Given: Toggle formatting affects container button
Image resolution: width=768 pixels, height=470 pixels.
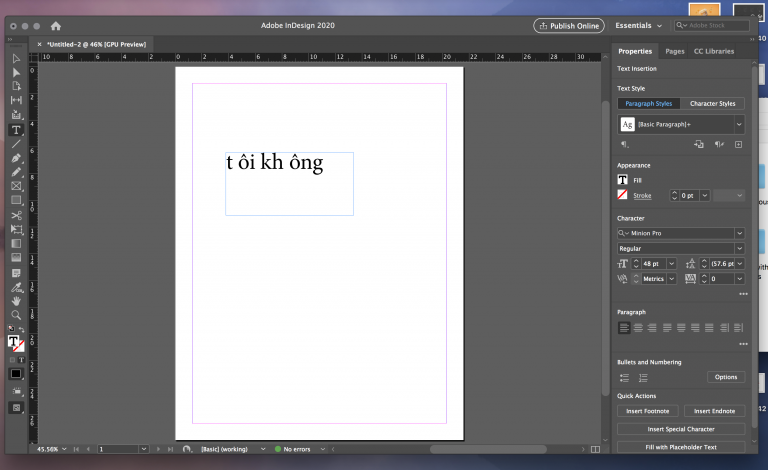Looking at the screenshot, I should (x=12, y=360).
